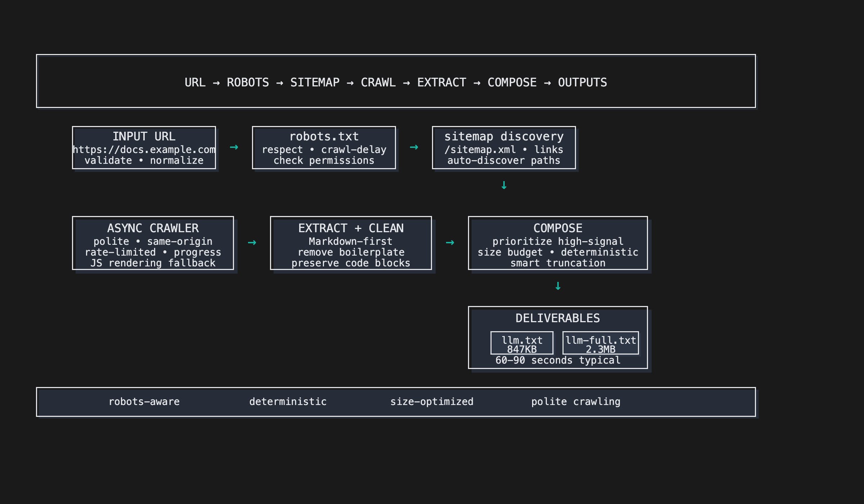This screenshot has width=864, height=504.
Task: Select the COMPOSE box heading
Action: [558, 228]
